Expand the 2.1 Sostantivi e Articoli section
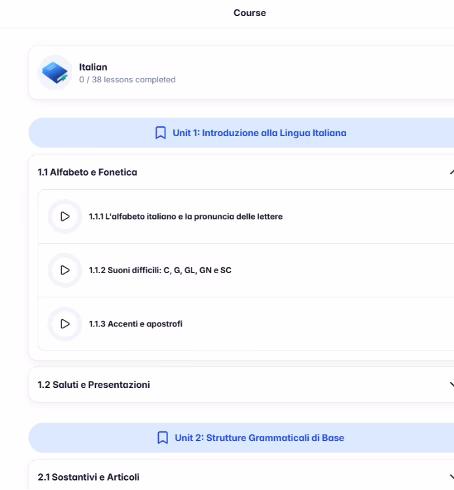This screenshot has width=454, height=490. pos(451,477)
